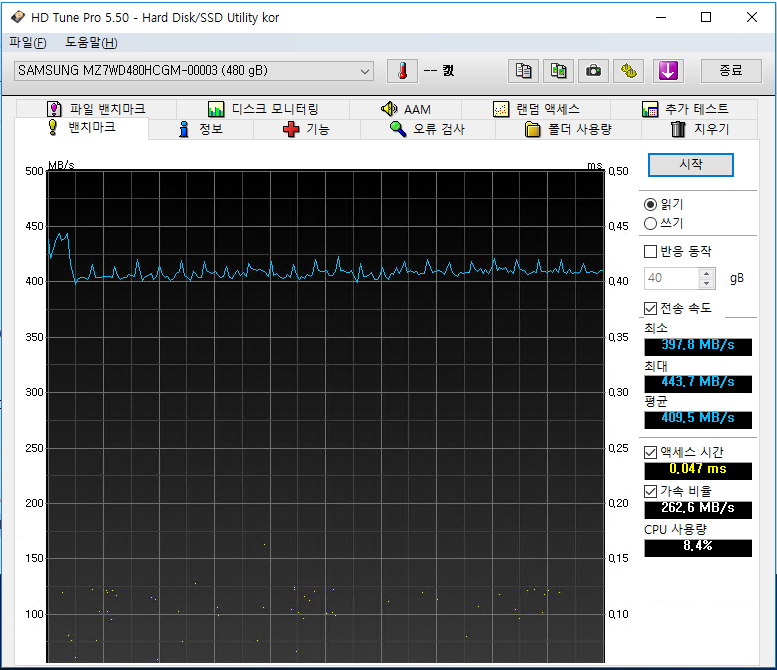Switch to 폴더 사용량 tab
This screenshot has height=670, width=777.
[x=568, y=129]
